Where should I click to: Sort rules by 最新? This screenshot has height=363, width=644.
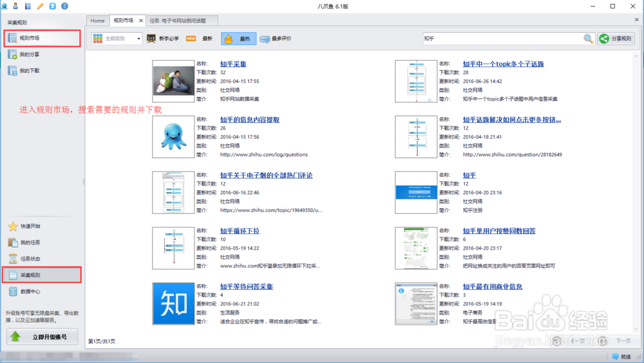[200, 39]
